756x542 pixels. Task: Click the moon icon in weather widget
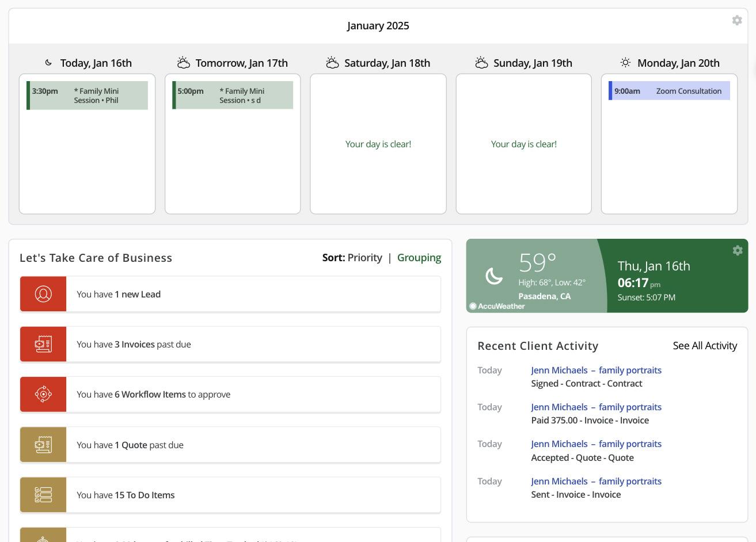[493, 276]
